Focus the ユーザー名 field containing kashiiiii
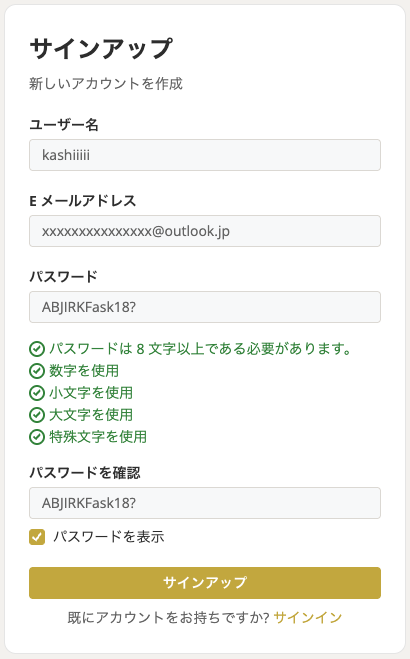The width and height of the screenshot is (410, 659). tap(205, 155)
